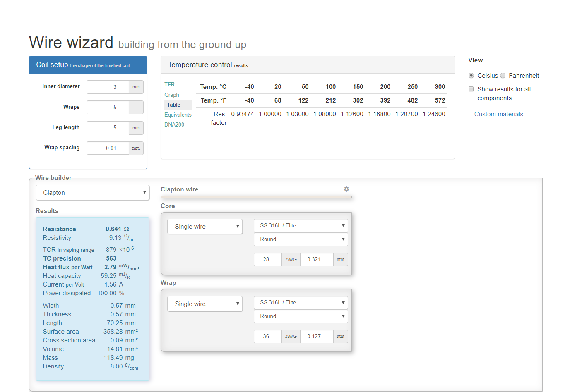
Task: Select the Fahrenheit temperature option
Action: (503, 76)
